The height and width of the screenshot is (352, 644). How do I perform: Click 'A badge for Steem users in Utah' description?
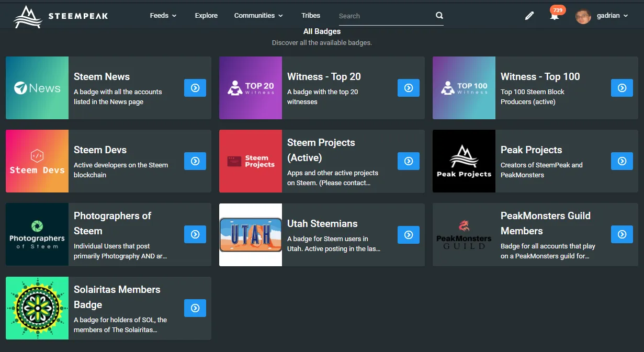click(334, 244)
